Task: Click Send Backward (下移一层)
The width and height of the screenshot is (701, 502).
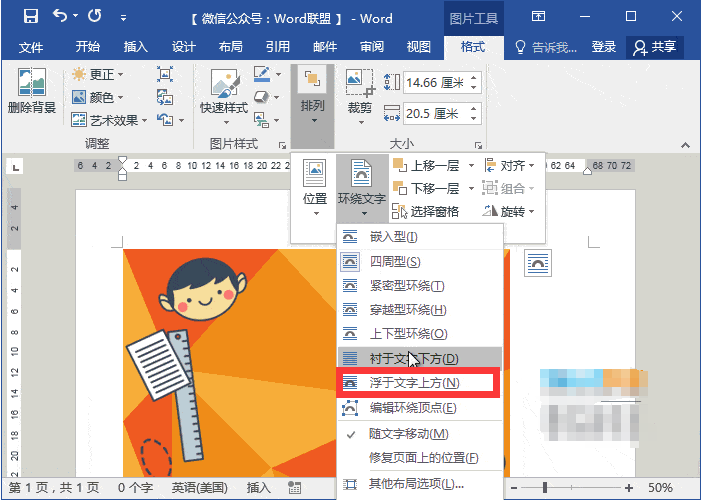Action: pyautogui.click(x=426, y=188)
